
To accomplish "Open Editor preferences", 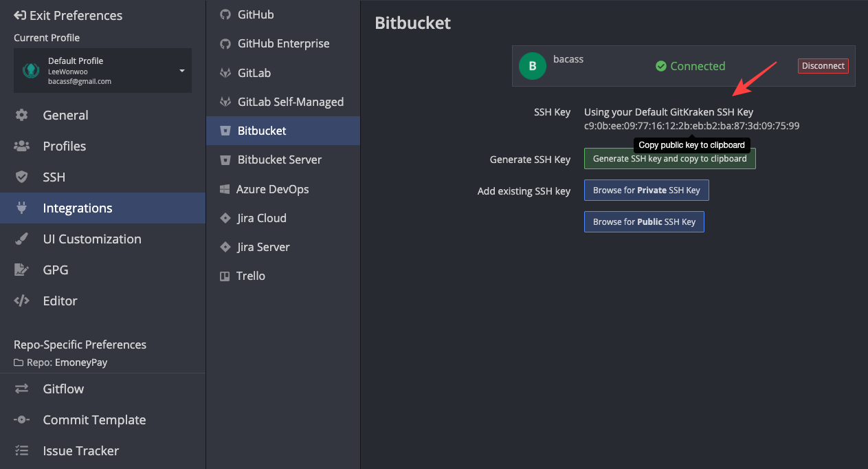I will click(102, 301).
